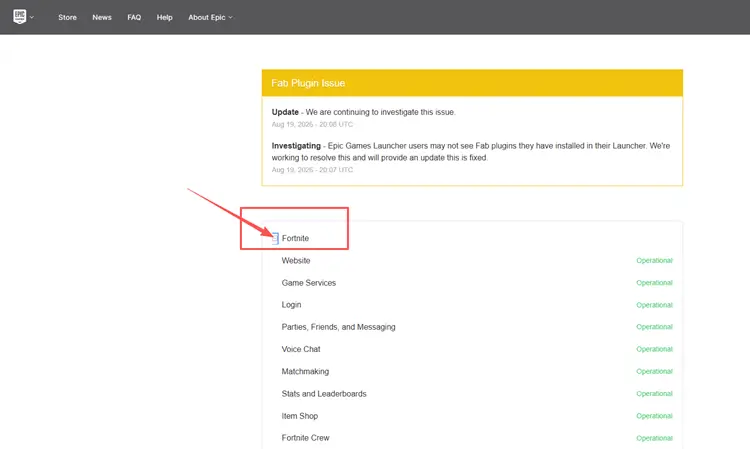This screenshot has height=449, width=750.
Task: Click Operational status for Fortnite Crew
Action: (x=654, y=438)
